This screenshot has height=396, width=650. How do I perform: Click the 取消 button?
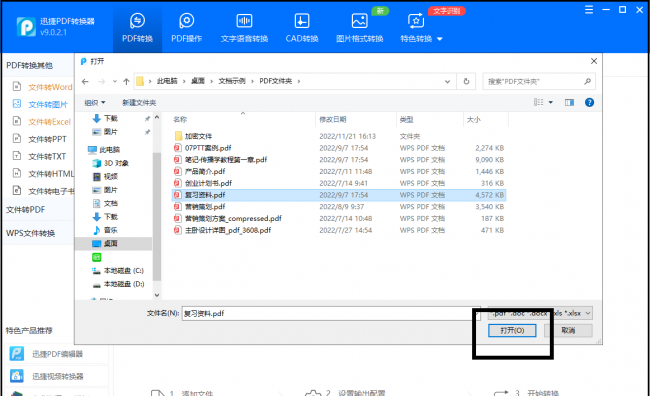pyautogui.click(x=568, y=330)
